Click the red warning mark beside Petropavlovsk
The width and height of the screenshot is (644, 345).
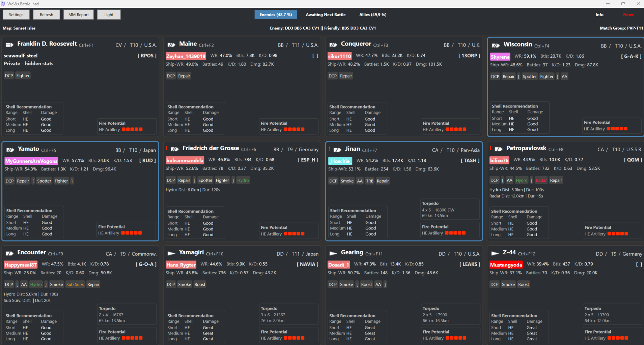pyautogui.click(x=491, y=148)
